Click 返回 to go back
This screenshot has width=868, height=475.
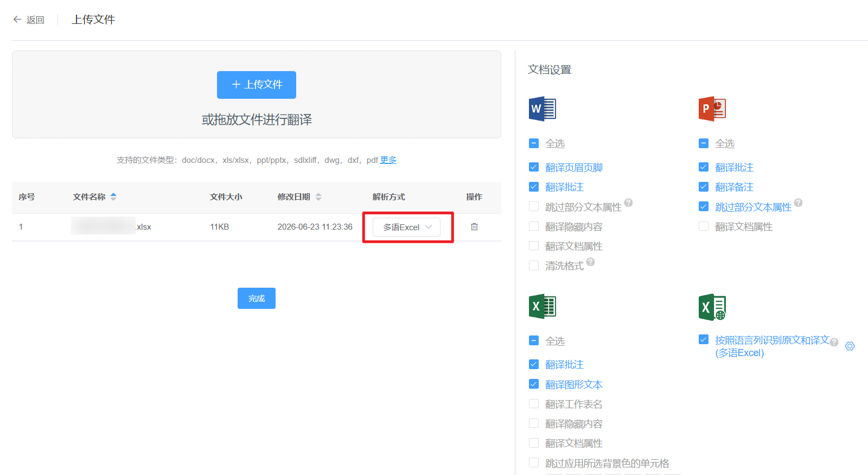point(35,20)
